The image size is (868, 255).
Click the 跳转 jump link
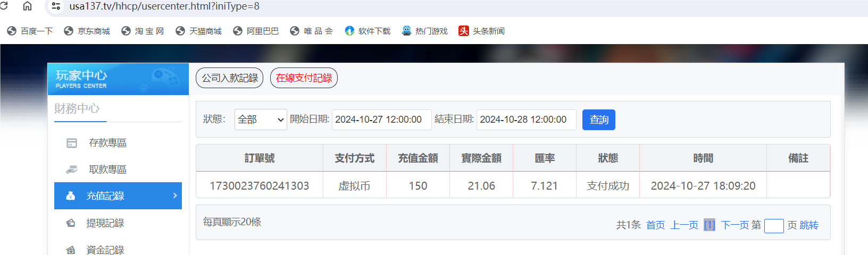tap(809, 225)
